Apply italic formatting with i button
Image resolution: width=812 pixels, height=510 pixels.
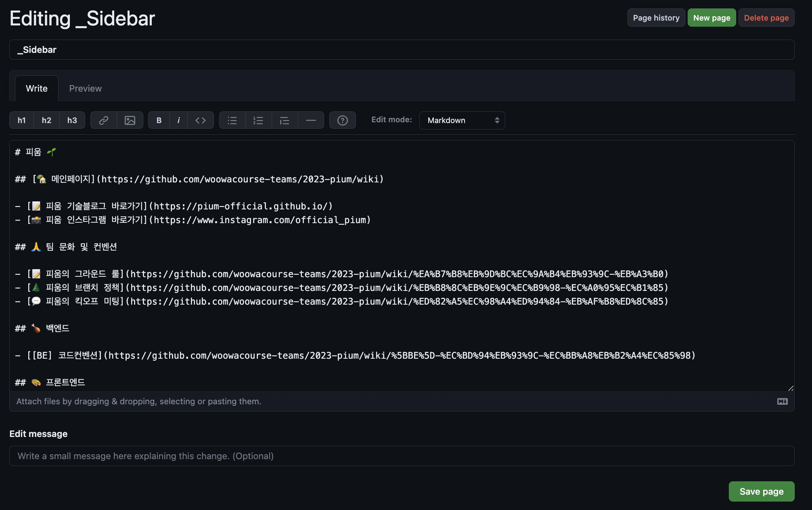coord(179,120)
